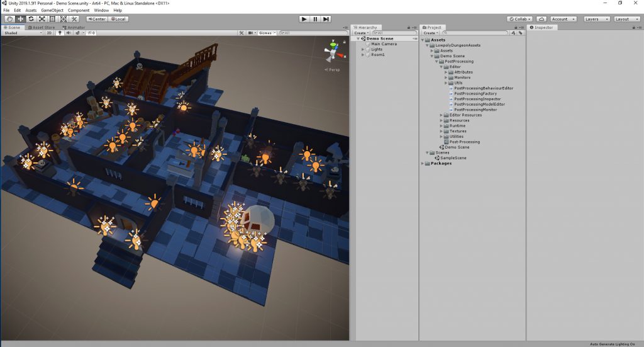
Task: Open the GameObject menu
Action: click(52, 10)
